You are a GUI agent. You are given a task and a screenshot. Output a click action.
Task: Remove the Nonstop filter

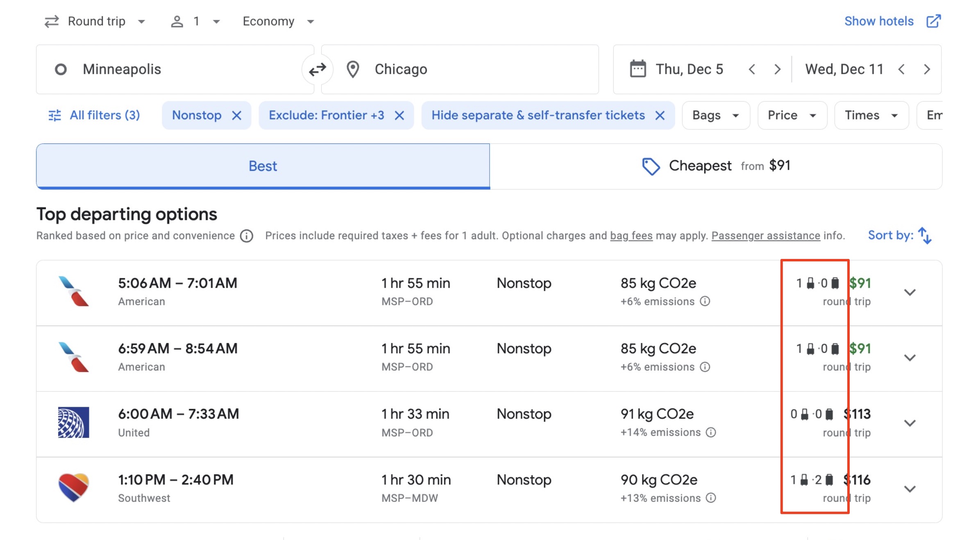pos(237,115)
